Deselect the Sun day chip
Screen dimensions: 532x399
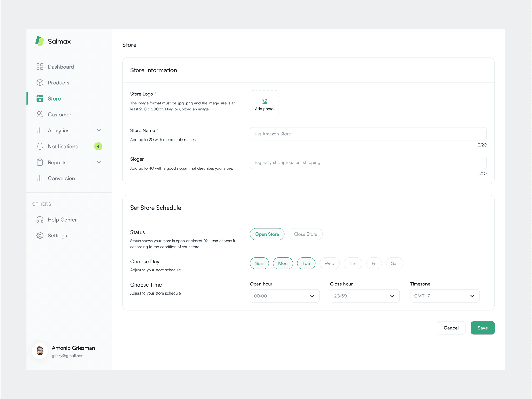[x=259, y=263]
